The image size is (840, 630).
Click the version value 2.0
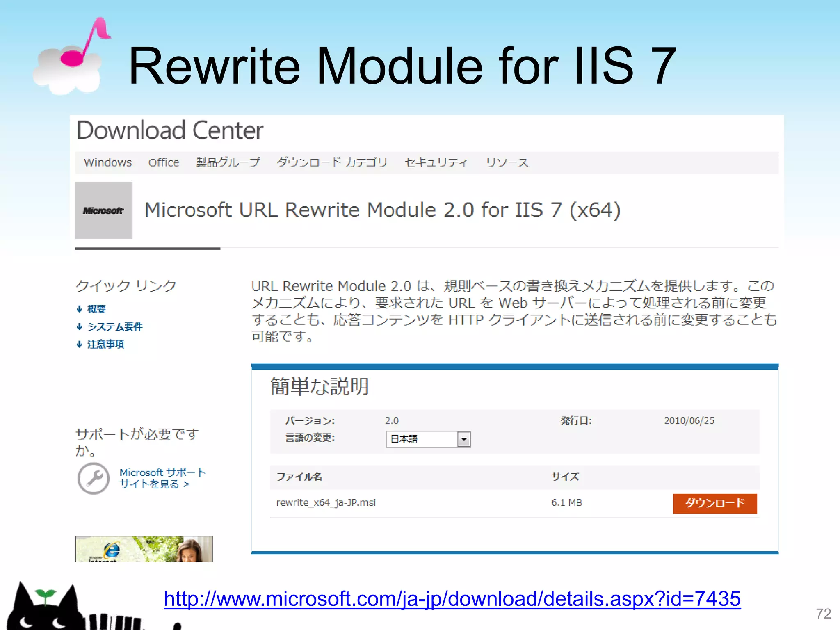tap(392, 421)
